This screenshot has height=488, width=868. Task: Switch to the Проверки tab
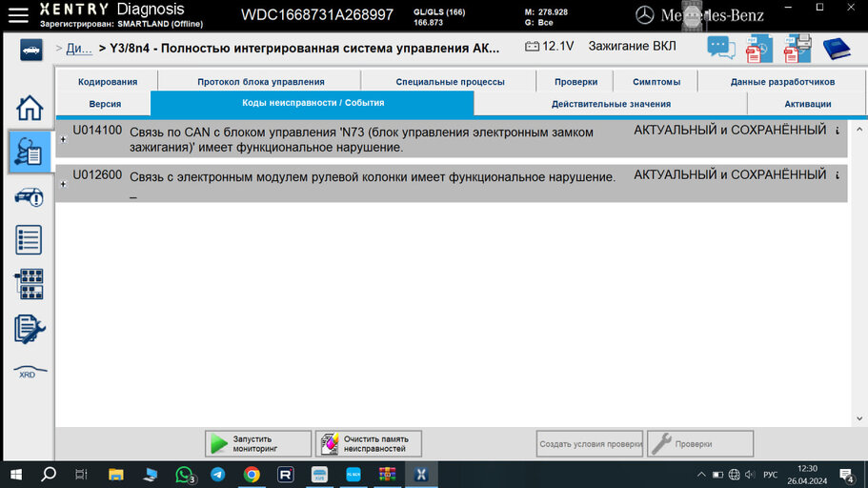tap(575, 81)
